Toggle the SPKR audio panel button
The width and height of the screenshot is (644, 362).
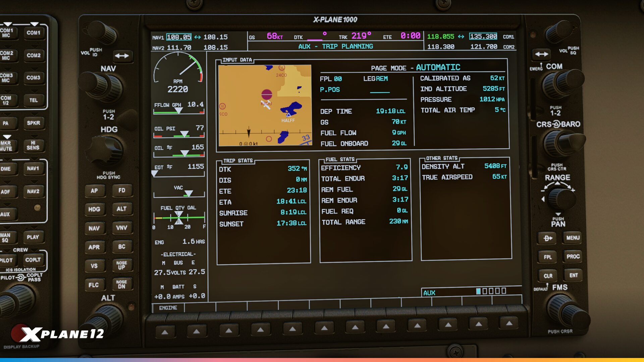[33, 123]
